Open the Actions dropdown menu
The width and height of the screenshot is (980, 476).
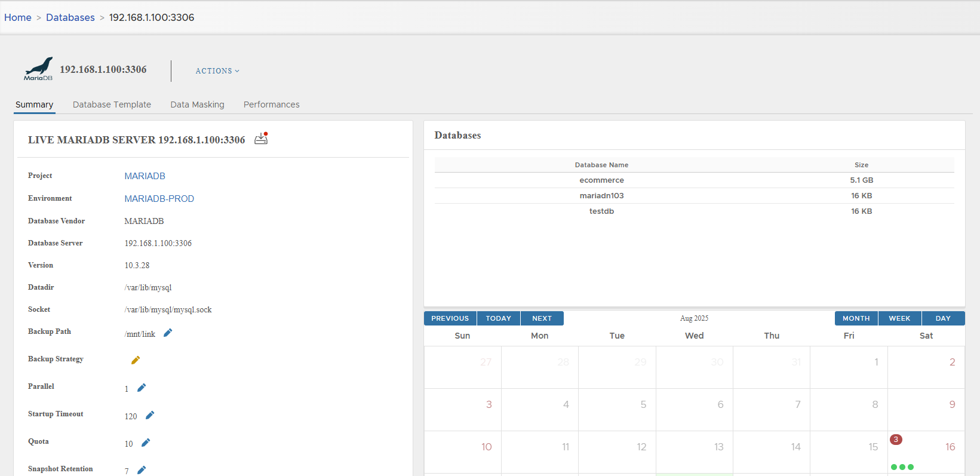[217, 70]
